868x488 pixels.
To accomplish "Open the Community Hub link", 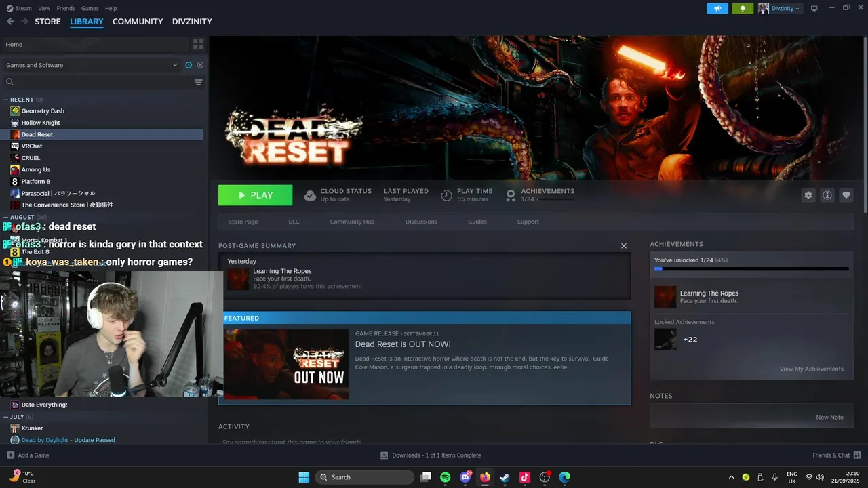I will (x=352, y=222).
